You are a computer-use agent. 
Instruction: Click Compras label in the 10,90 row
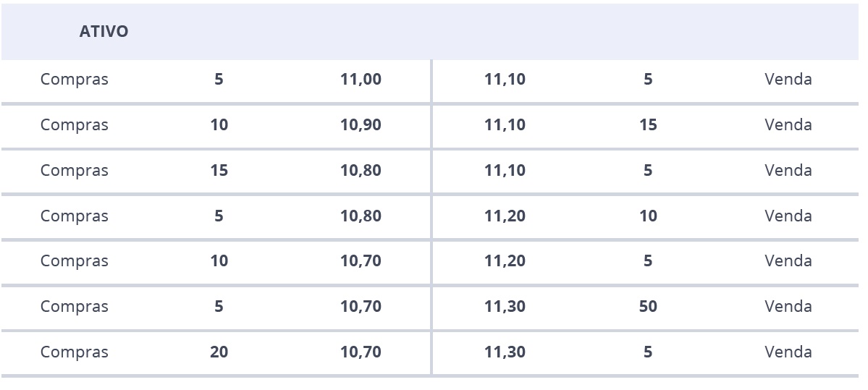pyautogui.click(x=74, y=124)
